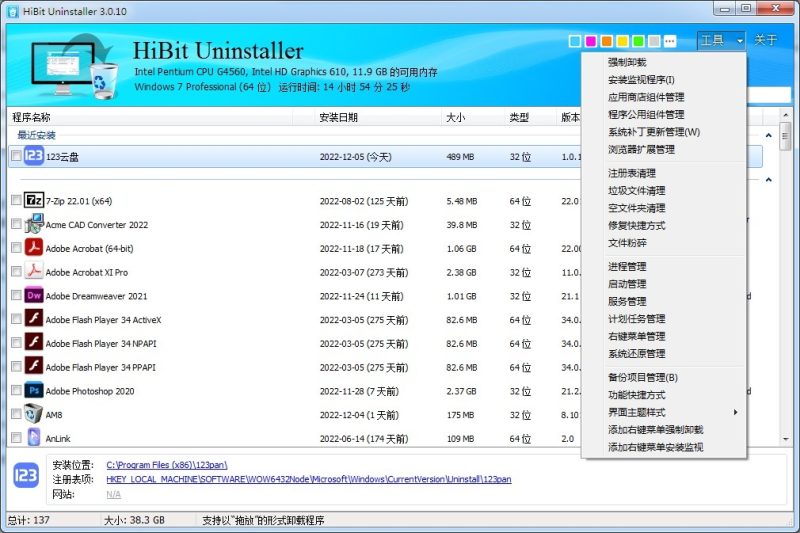
Task: Open the 工具 dropdown menu
Action: pyautogui.click(x=721, y=40)
